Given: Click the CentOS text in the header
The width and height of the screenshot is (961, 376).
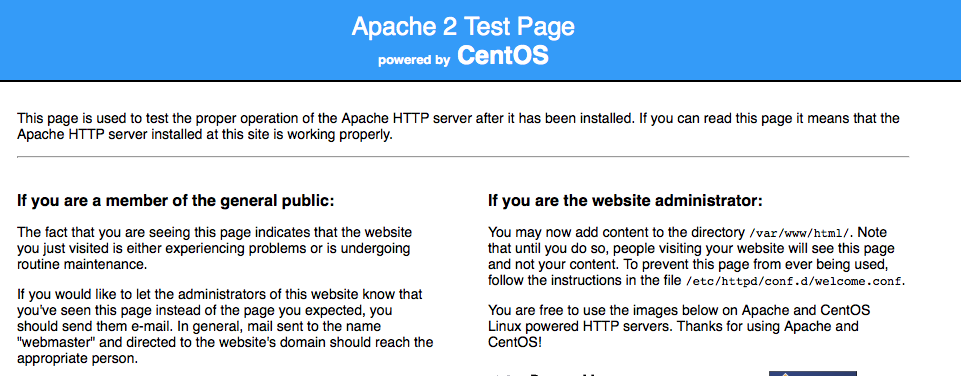Looking at the screenshot, I should click(x=503, y=55).
